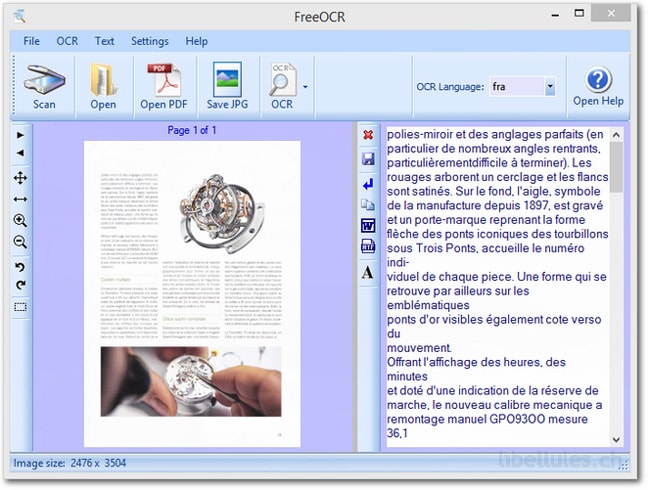Screen dimensions: 648x490
Task: Export text to Word icon
Action: pyautogui.click(x=368, y=226)
